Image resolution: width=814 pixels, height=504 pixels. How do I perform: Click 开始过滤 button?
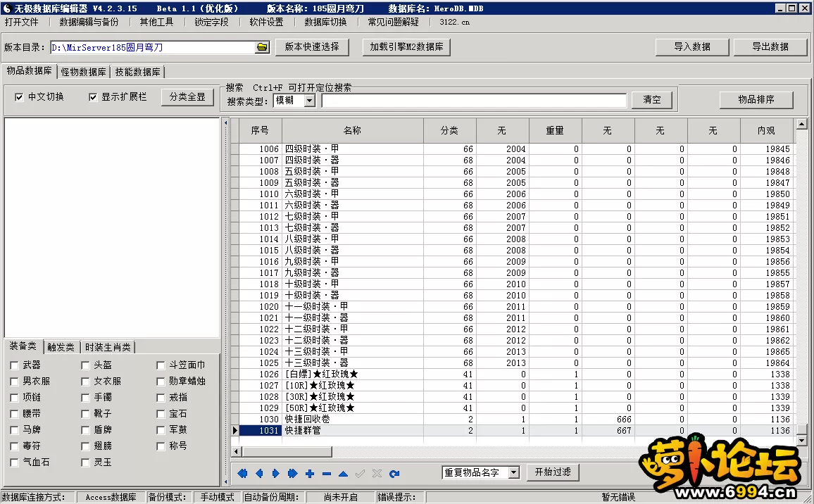click(553, 472)
